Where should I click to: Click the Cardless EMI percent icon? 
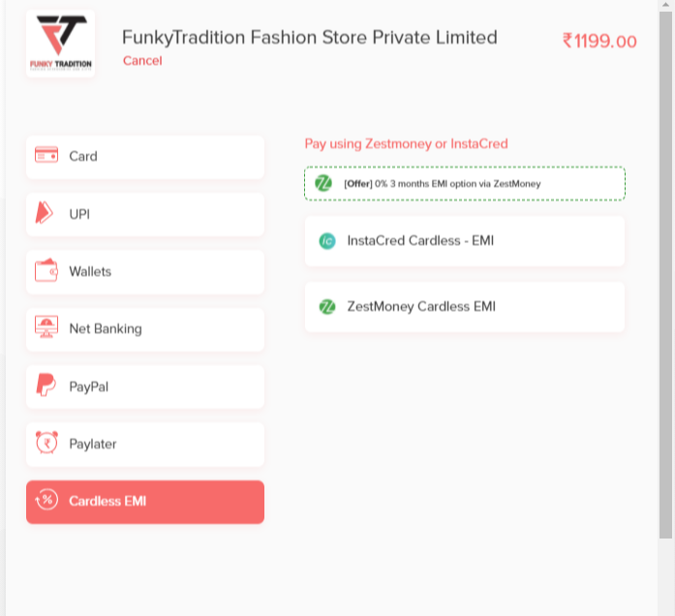click(46, 500)
